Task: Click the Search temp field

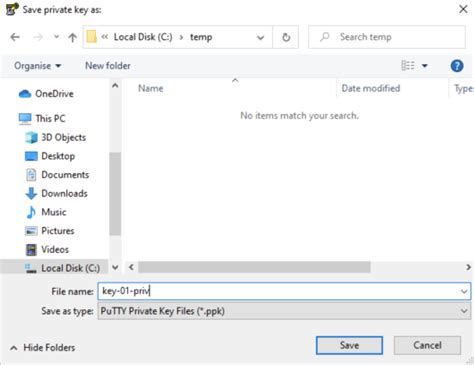Action: [x=387, y=37]
